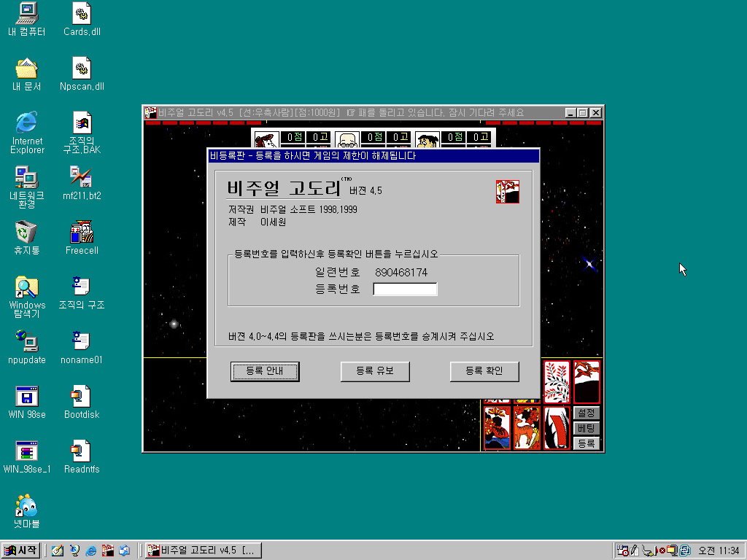Select the WIN 98se desktop icon
The height and width of the screenshot is (560, 747).
(27, 402)
